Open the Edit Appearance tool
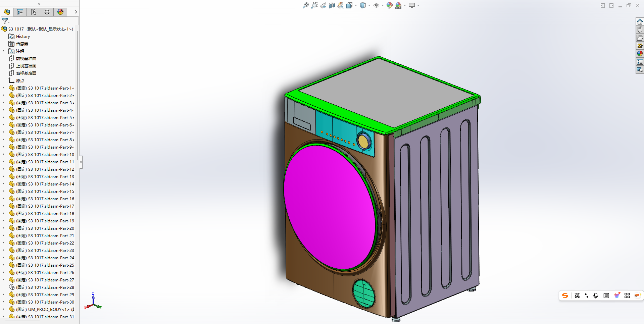The height and width of the screenshot is (324, 644). [389, 5]
